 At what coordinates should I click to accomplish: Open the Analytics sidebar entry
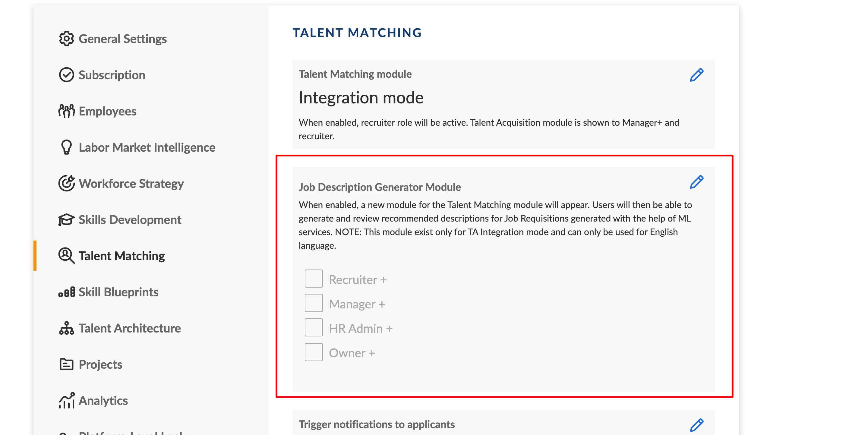pyautogui.click(x=103, y=401)
